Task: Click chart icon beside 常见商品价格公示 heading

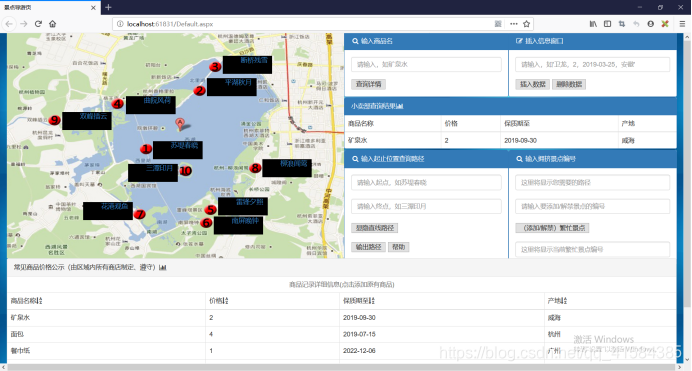Action: tap(162, 267)
